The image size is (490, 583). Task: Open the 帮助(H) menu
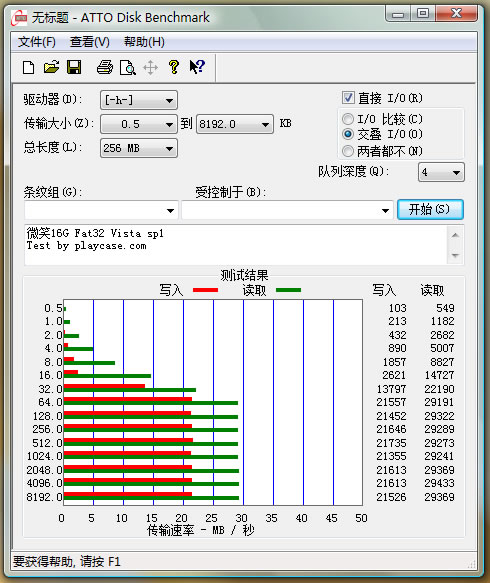click(x=144, y=42)
